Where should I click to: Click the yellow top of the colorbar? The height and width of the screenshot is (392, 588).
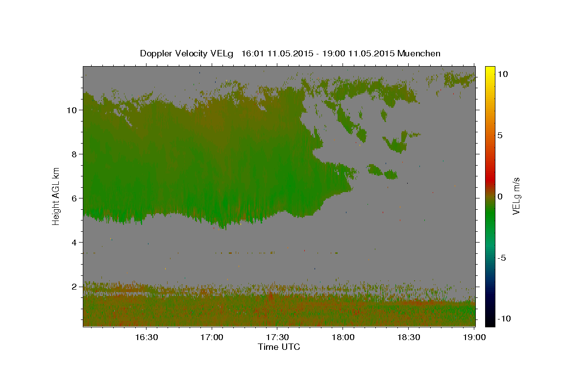click(x=490, y=70)
